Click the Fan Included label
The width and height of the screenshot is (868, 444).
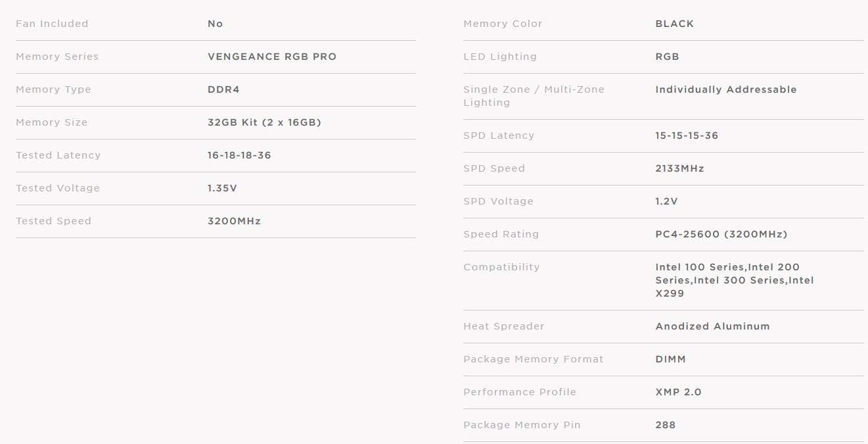(x=52, y=24)
